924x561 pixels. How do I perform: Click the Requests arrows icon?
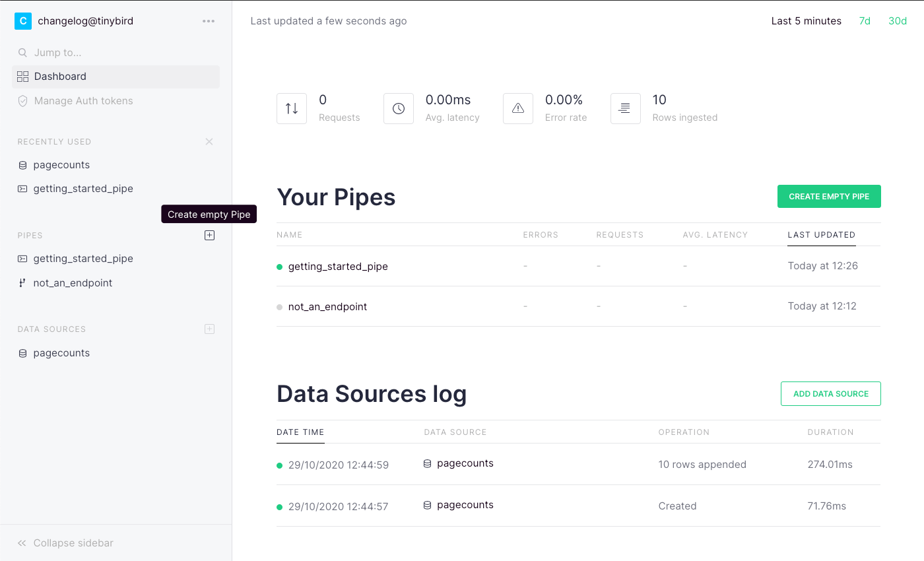click(x=292, y=109)
